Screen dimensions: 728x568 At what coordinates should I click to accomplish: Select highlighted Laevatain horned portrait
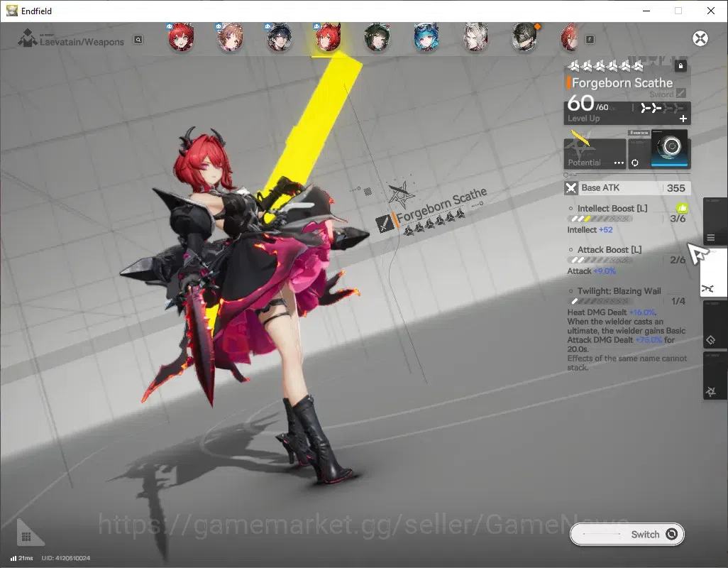329,38
